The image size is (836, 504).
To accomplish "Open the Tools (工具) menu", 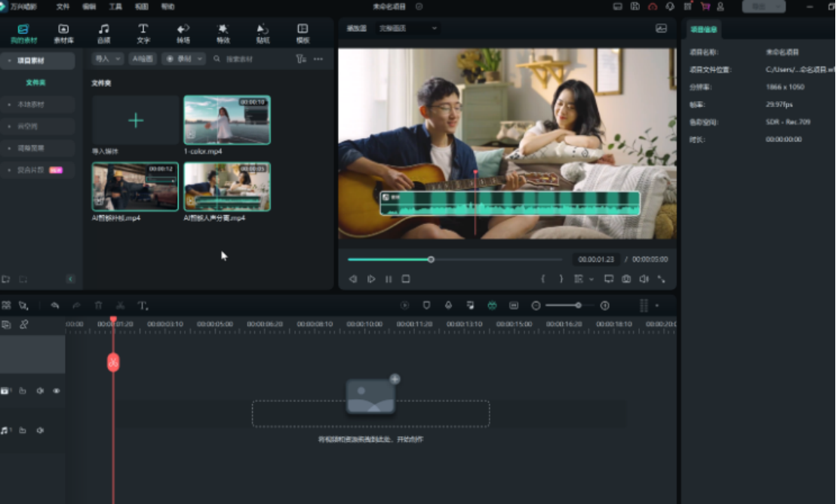I will coord(115,7).
